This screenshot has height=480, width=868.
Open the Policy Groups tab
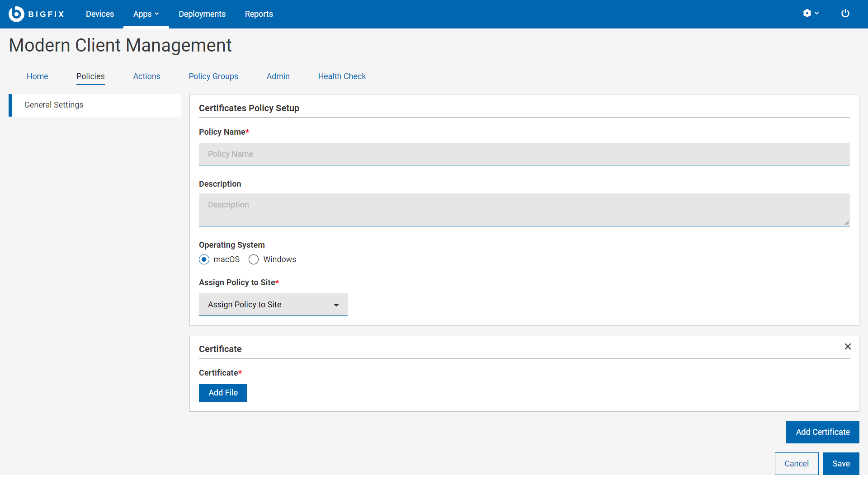click(x=213, y=76)
